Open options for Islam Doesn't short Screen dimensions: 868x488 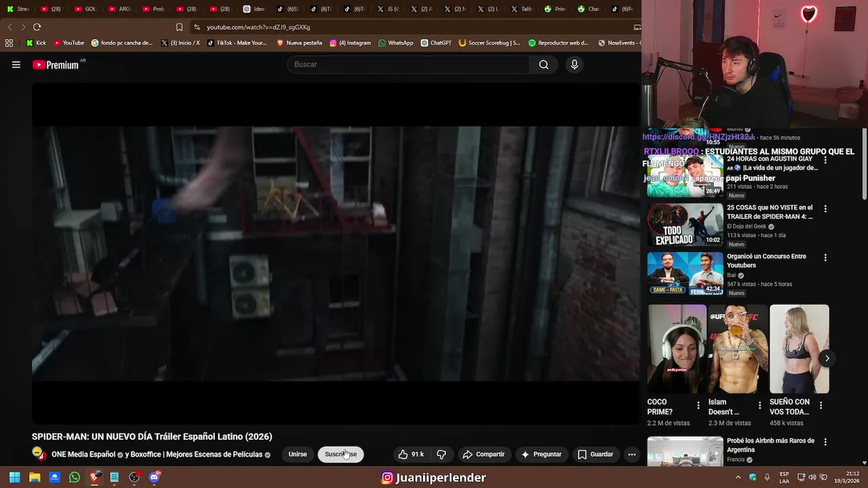pos(759,405)
